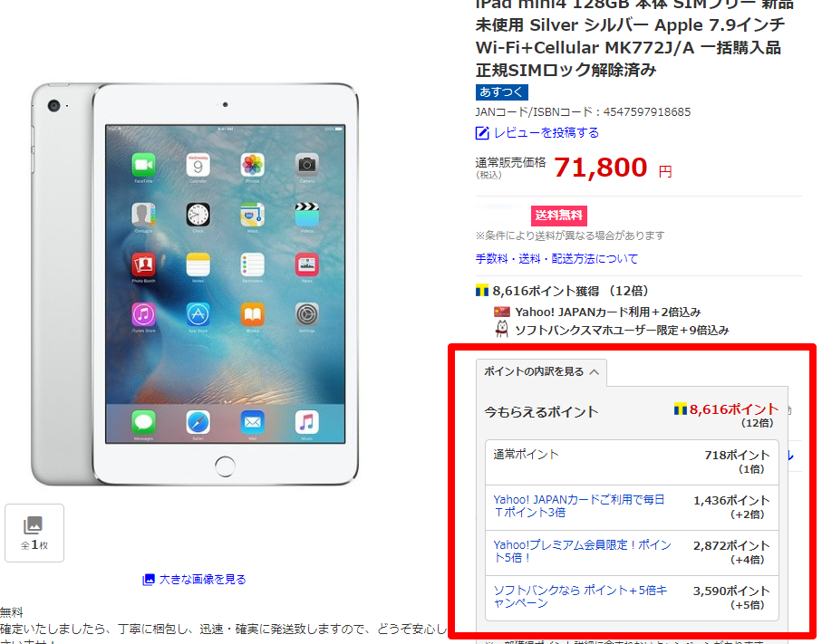
Task: Open the レビューを投稿する link
Action: (546, 133)
